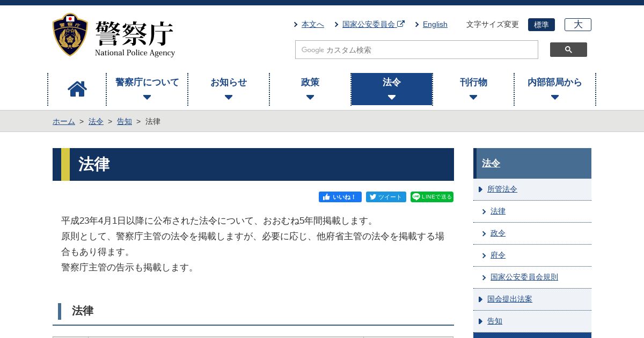Open 所管法令 in the sidebar
644x338 pixels.
point(502,189)
